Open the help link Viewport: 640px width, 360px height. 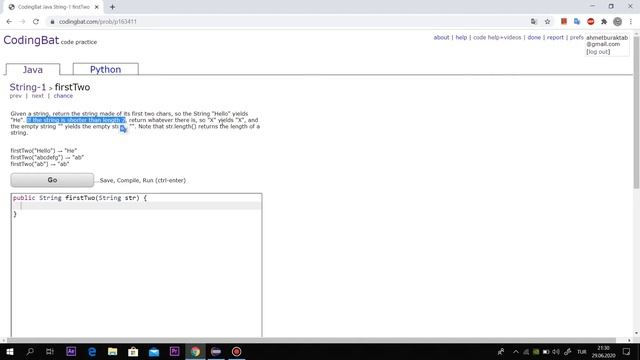[x=461, y=38]
